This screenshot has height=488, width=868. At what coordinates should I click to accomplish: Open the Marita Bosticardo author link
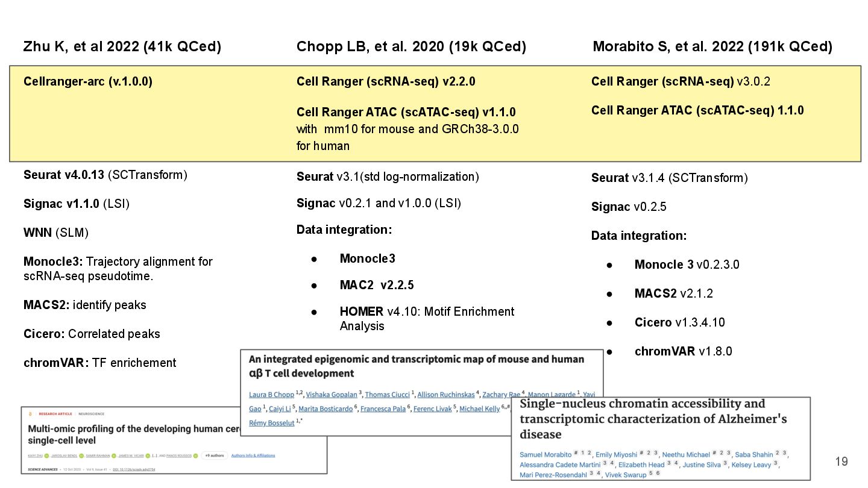point(325,408)
